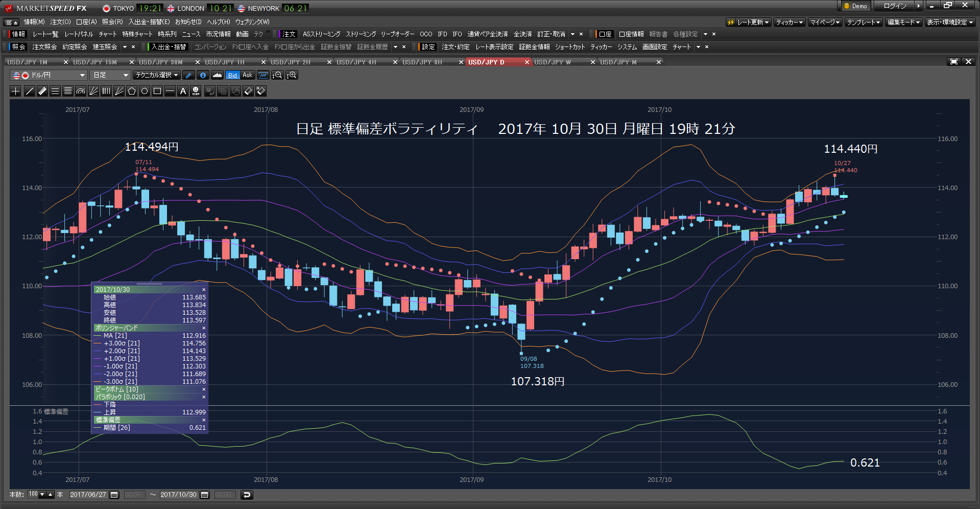The image size is (980, 509).
Task: Open the start date calendar picker
Action: [x=114, y=495]
